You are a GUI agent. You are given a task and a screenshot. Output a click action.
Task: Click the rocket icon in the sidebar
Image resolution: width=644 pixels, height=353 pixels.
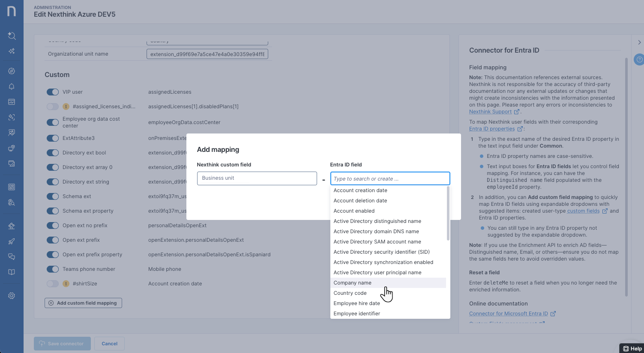[12, 241]
